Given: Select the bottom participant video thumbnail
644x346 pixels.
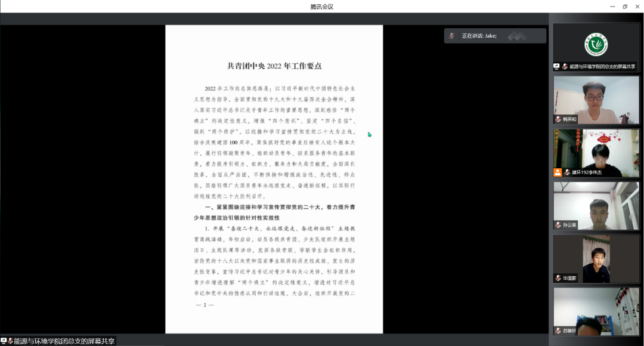Looking at the screenshot, I should pos(596,310).
